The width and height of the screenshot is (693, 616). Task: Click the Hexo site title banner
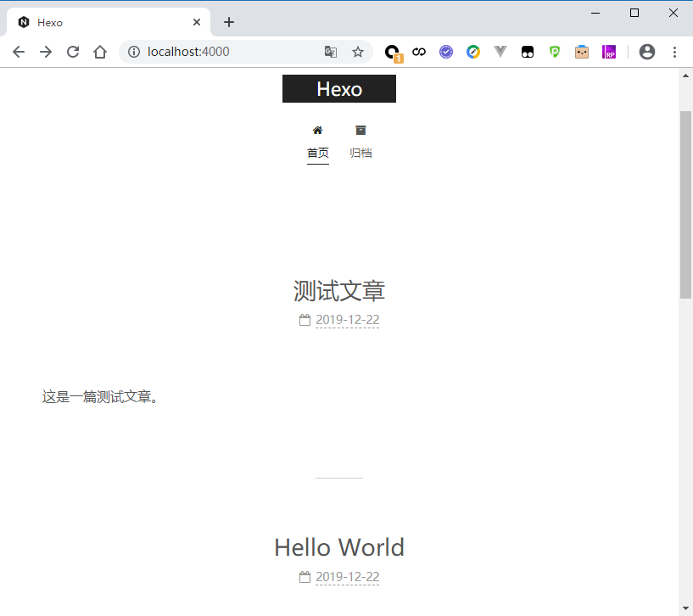click(339, 89)
